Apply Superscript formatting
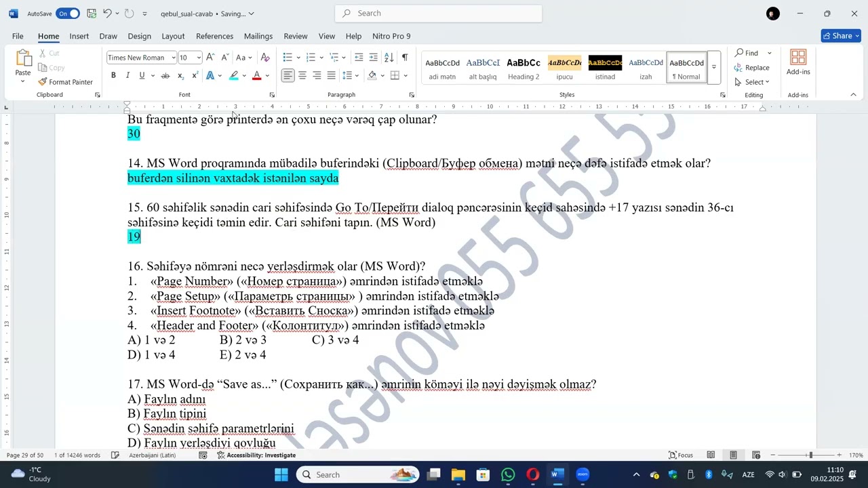868x488 pixels. click(x=195, y=75)
